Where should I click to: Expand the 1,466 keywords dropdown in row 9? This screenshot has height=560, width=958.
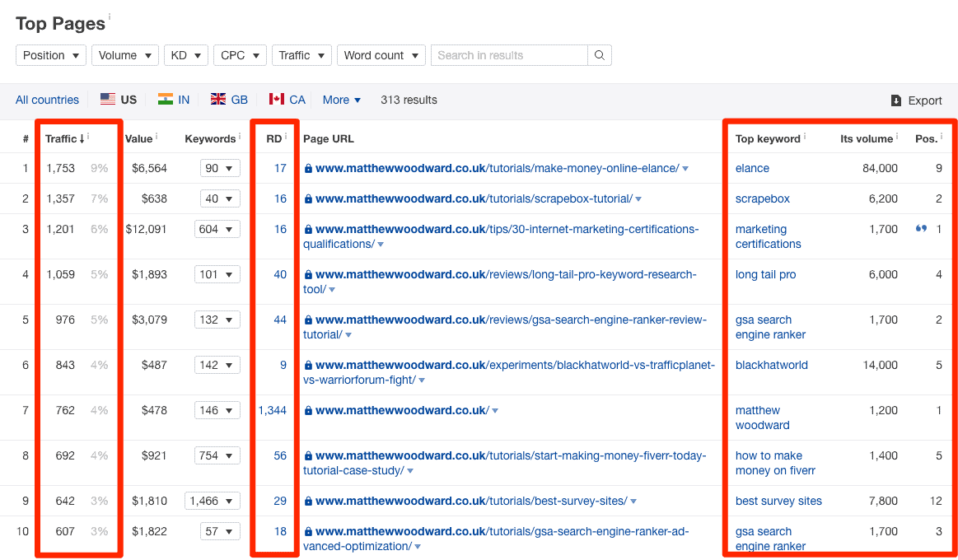pyautogui.click(x=213, y=501)
